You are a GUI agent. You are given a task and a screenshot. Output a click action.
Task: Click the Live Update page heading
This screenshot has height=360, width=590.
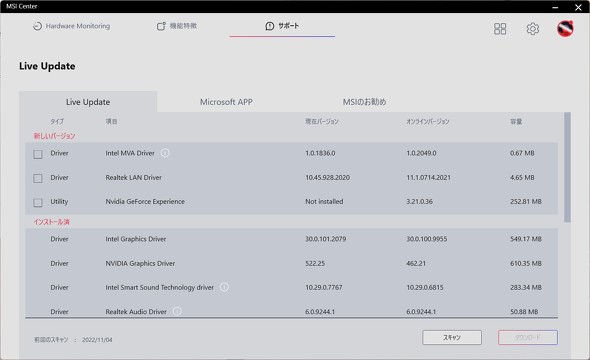pyautogui.click(x=47, y=66)
